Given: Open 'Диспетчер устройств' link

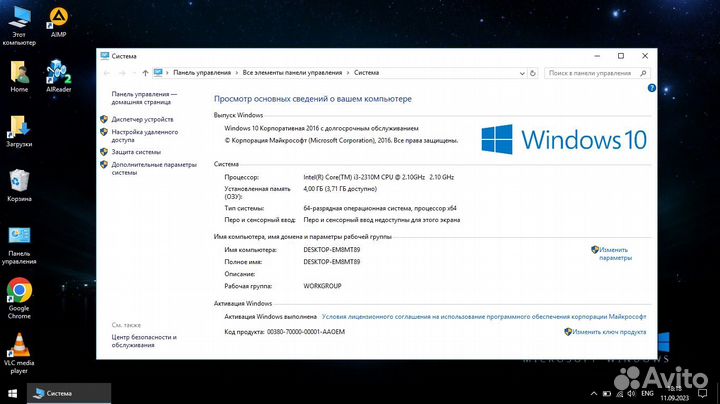Looking at the screenshot, I should pos(142,119).
